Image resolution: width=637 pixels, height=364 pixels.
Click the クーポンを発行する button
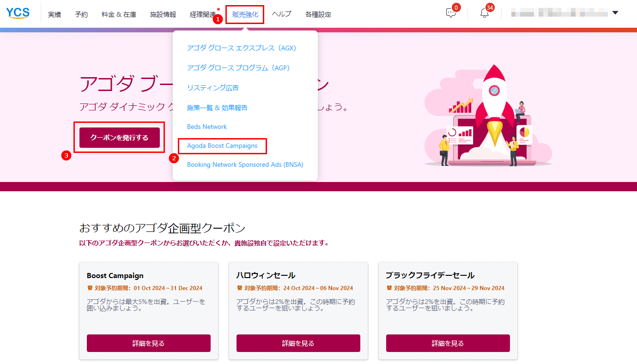click(120, 138)
